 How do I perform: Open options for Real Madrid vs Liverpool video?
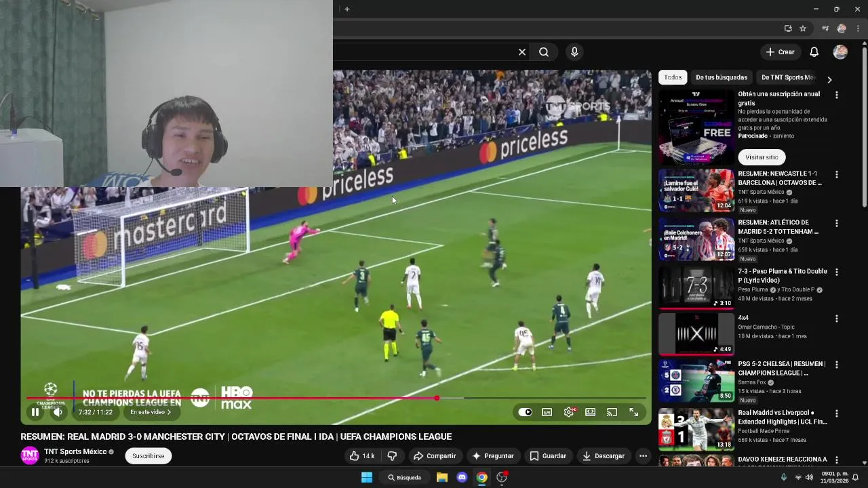(837, 413)
